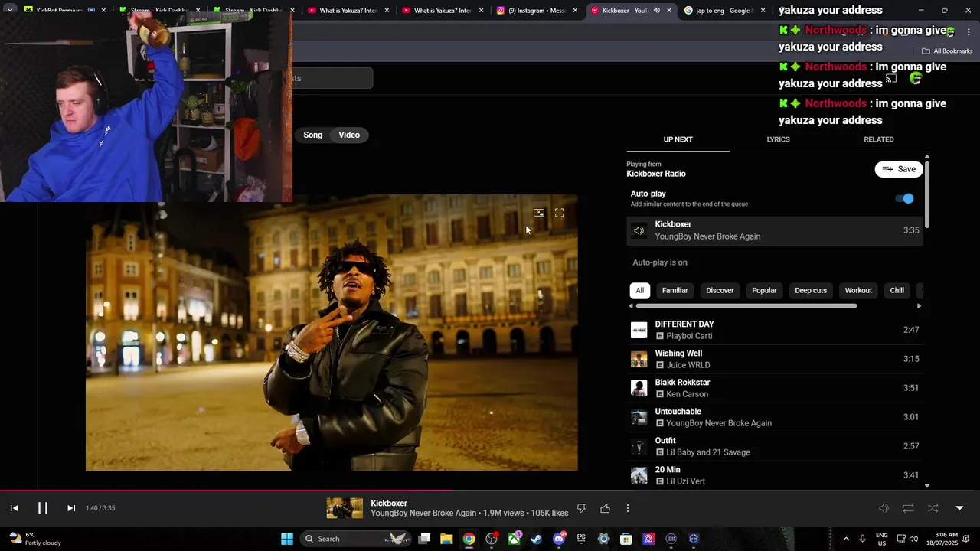Image resolution: width=980 pixels, height=551 pixels.
Task: Close the Instagram browser tab
Action: click(574, 11)
